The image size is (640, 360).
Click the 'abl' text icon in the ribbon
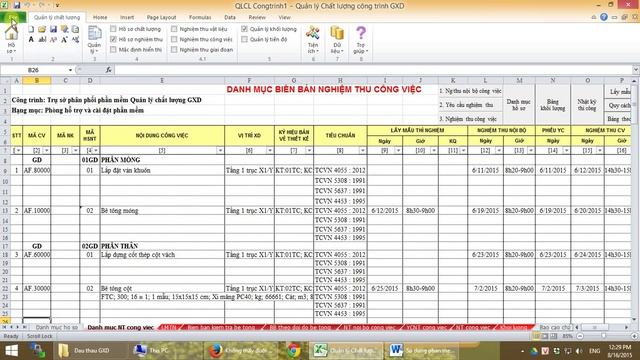[x=42, y=40]
